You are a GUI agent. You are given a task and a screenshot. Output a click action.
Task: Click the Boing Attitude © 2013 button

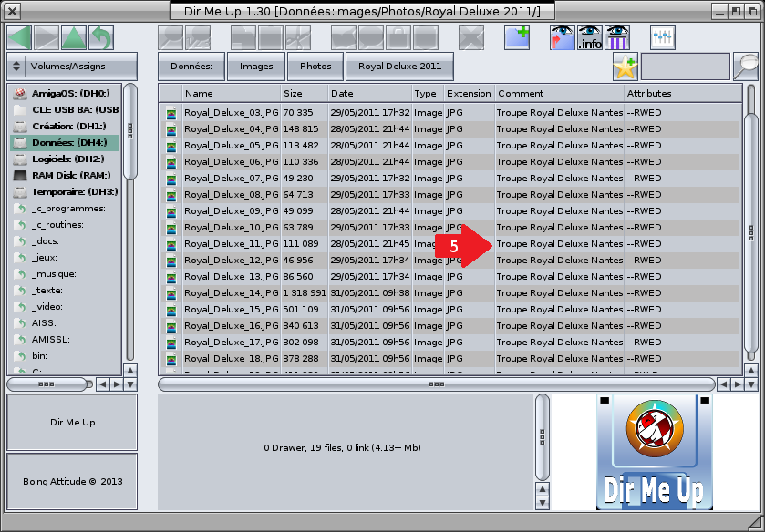[72, 481]
